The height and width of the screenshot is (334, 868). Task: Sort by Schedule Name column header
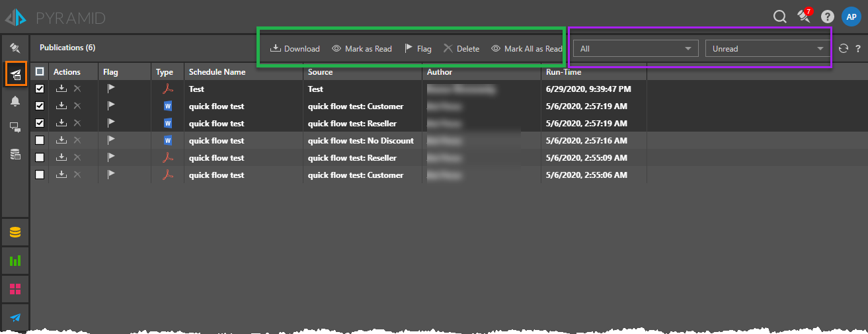pyautogui.click(x=217, y=72)
